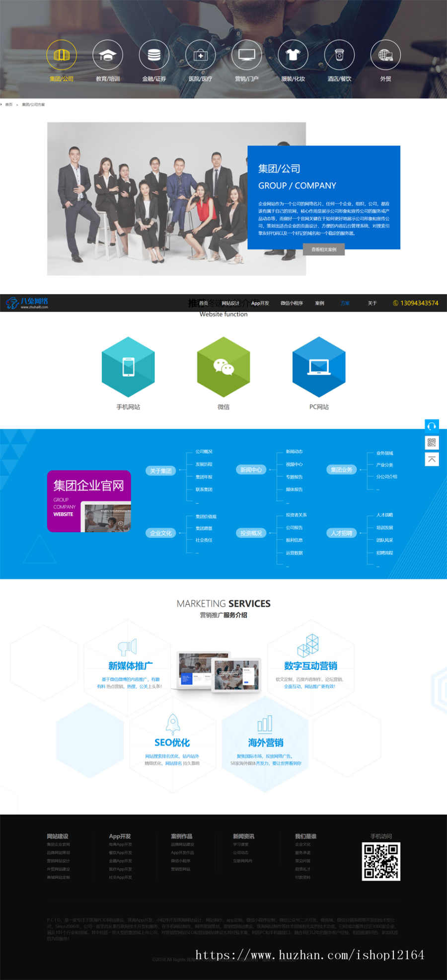Select the 集团/公司 category icon
The width and height of the screenshot is (447, 980).
pyautogui.click(x=62, y=55)
